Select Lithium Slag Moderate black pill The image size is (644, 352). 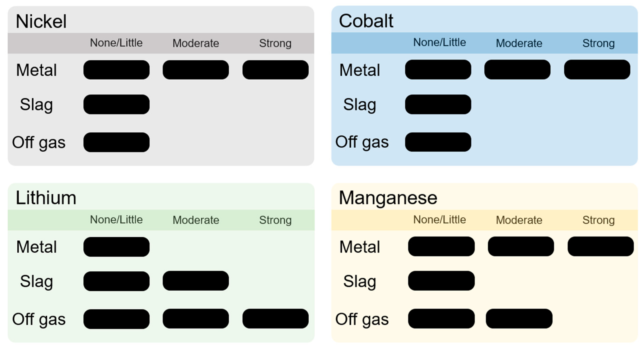196,281
